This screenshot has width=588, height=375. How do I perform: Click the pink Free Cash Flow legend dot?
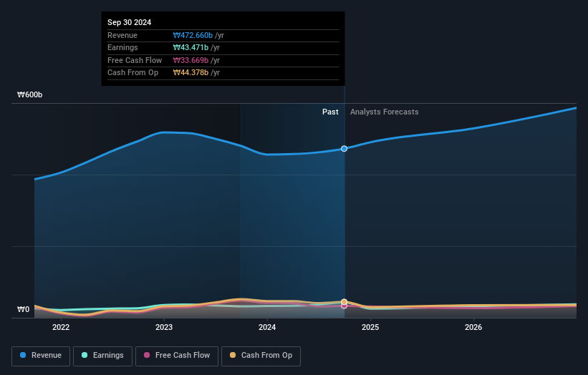[x=147, y=355]
